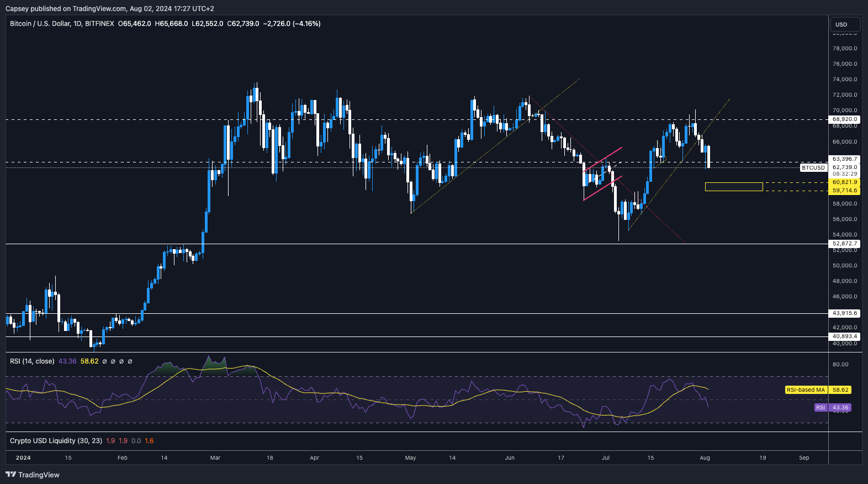
Task: Select the BTCUSD price line label
Action: (x=813, y=167)
